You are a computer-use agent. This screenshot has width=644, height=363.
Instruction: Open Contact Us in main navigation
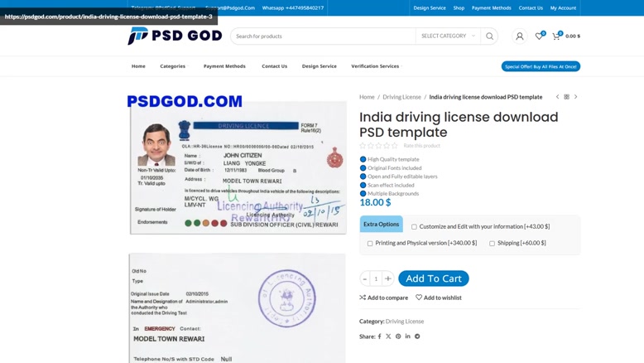pos(274,66)
